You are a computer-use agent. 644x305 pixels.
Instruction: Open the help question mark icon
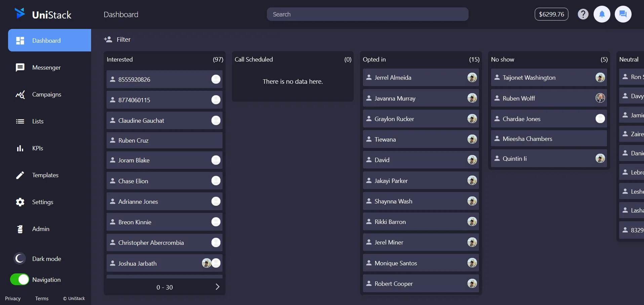(x=583, y=14)
